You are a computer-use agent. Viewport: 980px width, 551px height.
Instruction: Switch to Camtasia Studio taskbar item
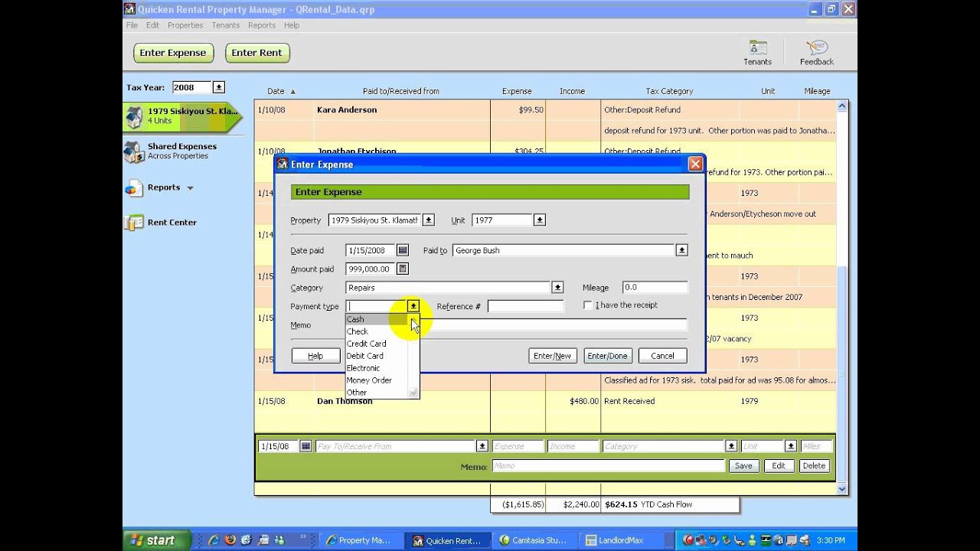533,540
